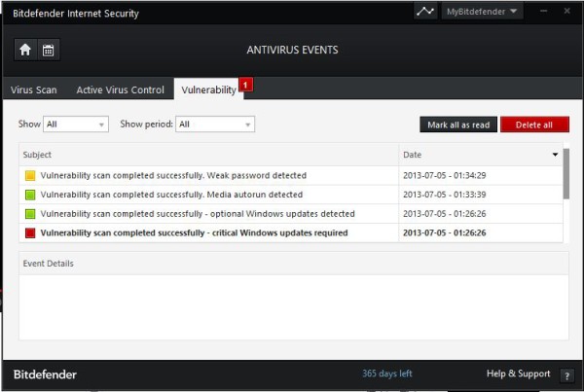
Task: Click the date 2013-07-05 - 01:34:29
Action: pyautogui.click(x=445, y=175)
